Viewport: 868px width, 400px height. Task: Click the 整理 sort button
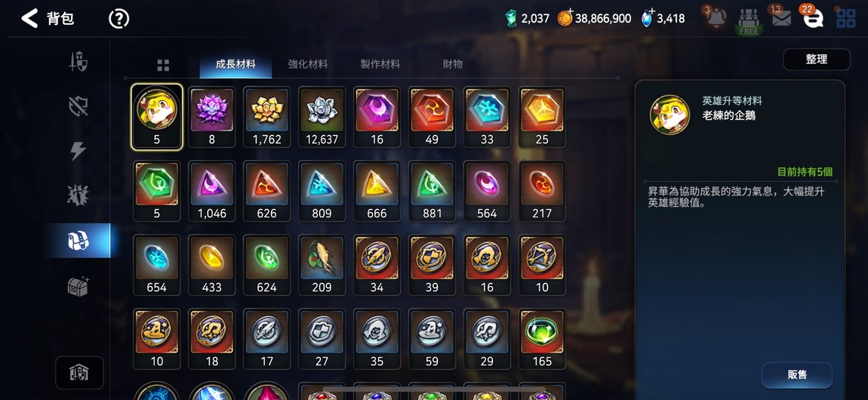pyautogui.click(x=817, y=59)
